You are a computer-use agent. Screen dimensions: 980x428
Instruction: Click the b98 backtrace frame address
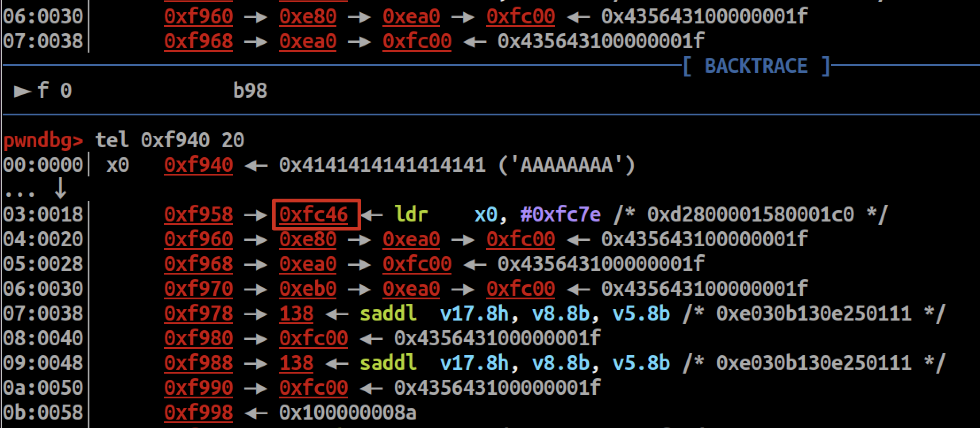tap(250, 91)
